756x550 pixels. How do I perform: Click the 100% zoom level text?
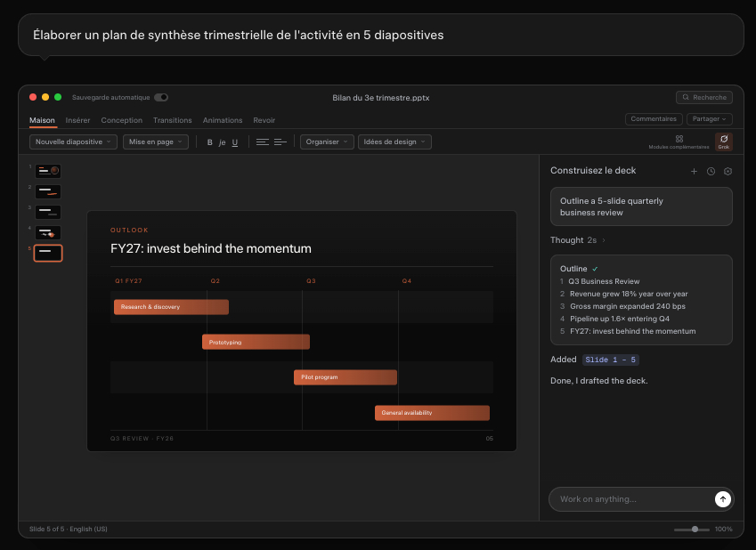(723, 530)
